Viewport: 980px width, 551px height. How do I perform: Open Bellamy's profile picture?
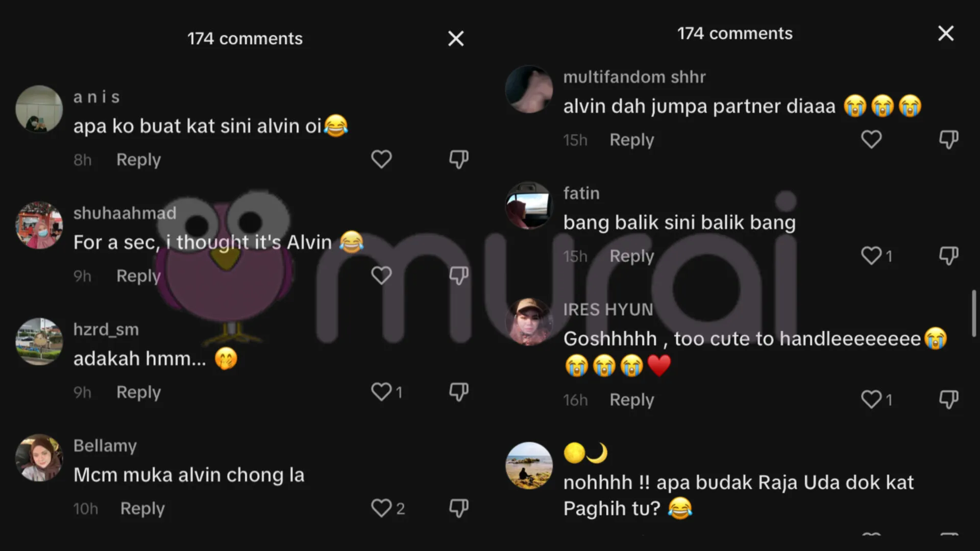pos(39,458)
